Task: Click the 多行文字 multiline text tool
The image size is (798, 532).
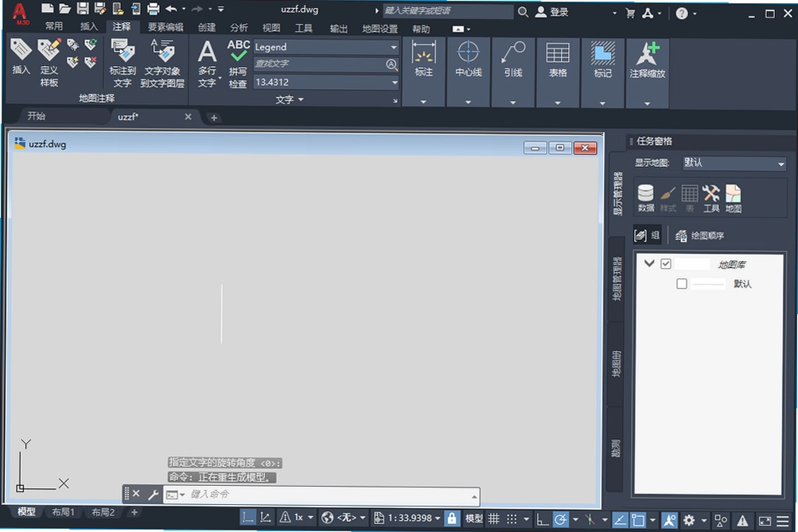Action: (x=207, y=64)
